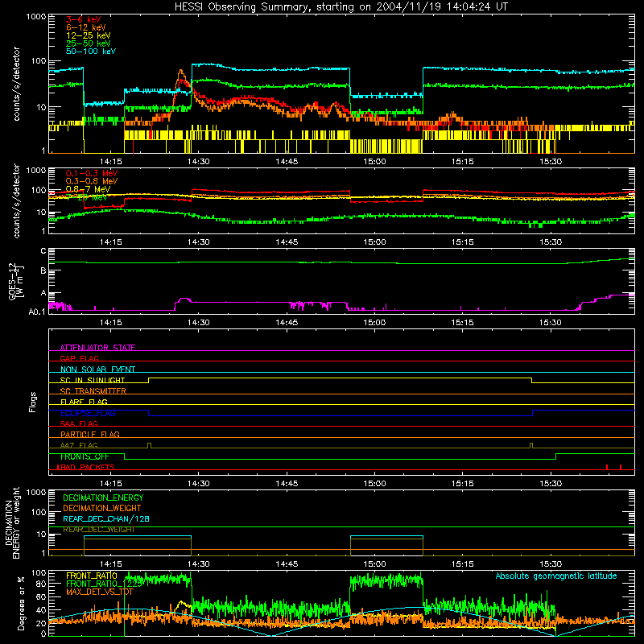Click the A0.1 tick on GOES-12 axis
The image size is (644, 644).
pos(37,312)
